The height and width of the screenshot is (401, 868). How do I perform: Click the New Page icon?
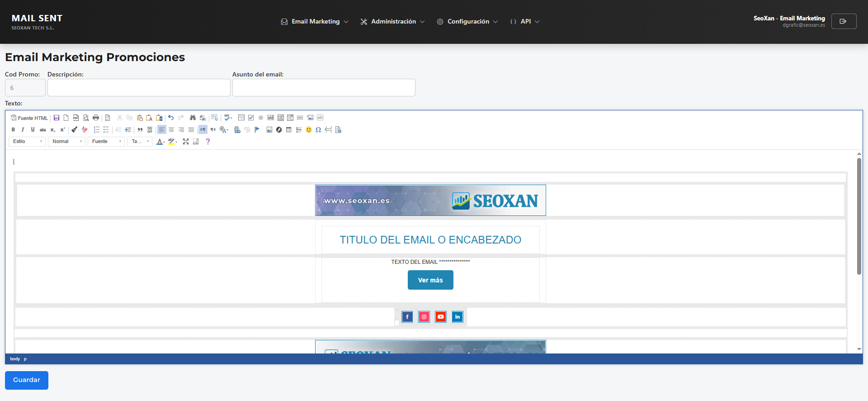[x=66, y=118]
